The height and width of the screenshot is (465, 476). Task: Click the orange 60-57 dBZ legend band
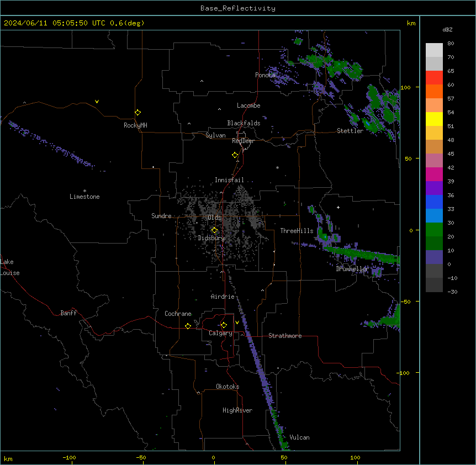434,91
